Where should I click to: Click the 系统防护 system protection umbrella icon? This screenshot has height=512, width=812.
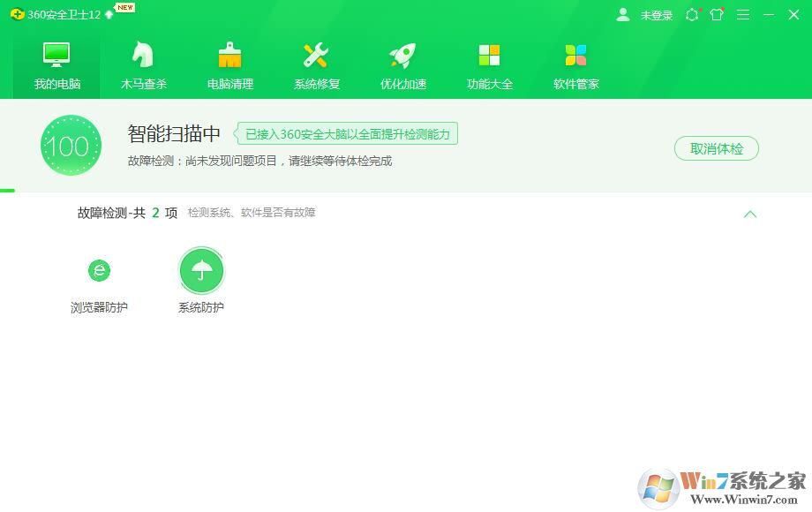pyautogui.click(x=201, y=270)
